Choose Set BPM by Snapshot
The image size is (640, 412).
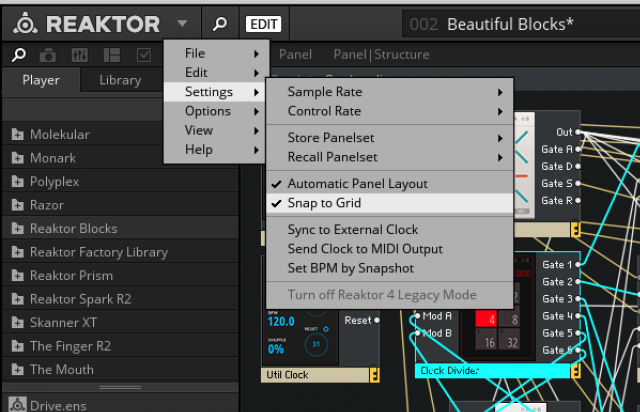click(350, 268)
